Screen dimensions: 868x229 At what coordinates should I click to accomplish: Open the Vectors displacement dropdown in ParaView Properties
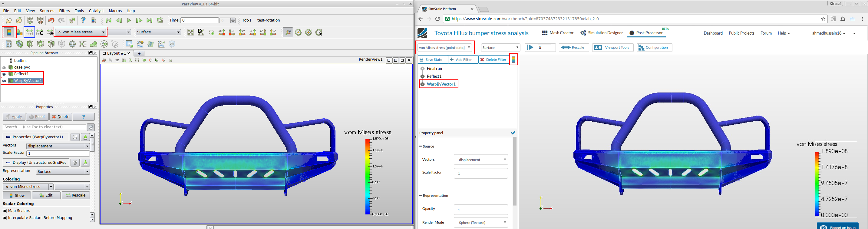pos(58,146)
